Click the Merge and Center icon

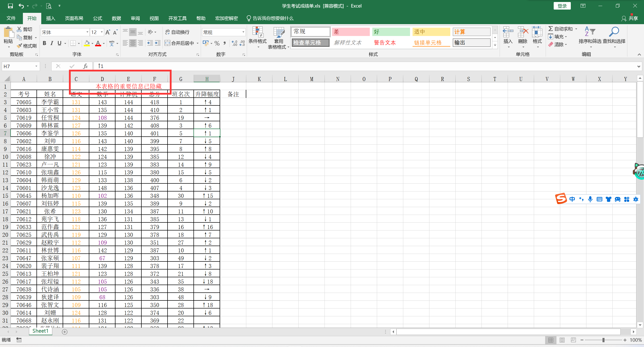tap(167, 43)
